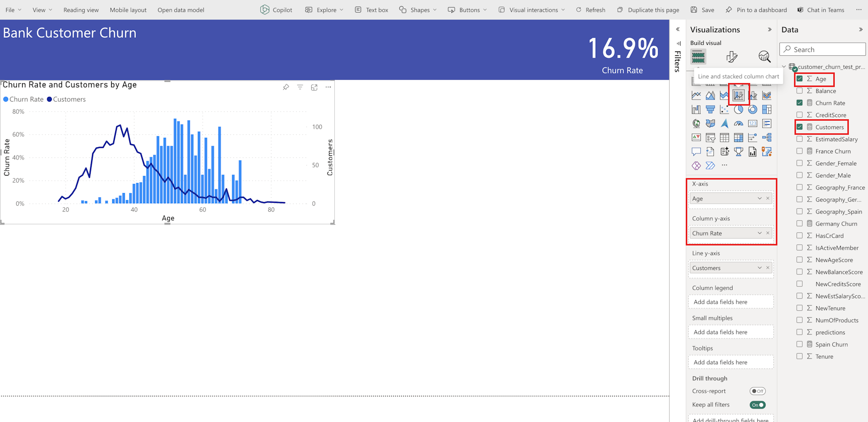The image size is (868, 422).
Task: Uncheck the Customers field checkbox
Action: [x=800, y=127]
